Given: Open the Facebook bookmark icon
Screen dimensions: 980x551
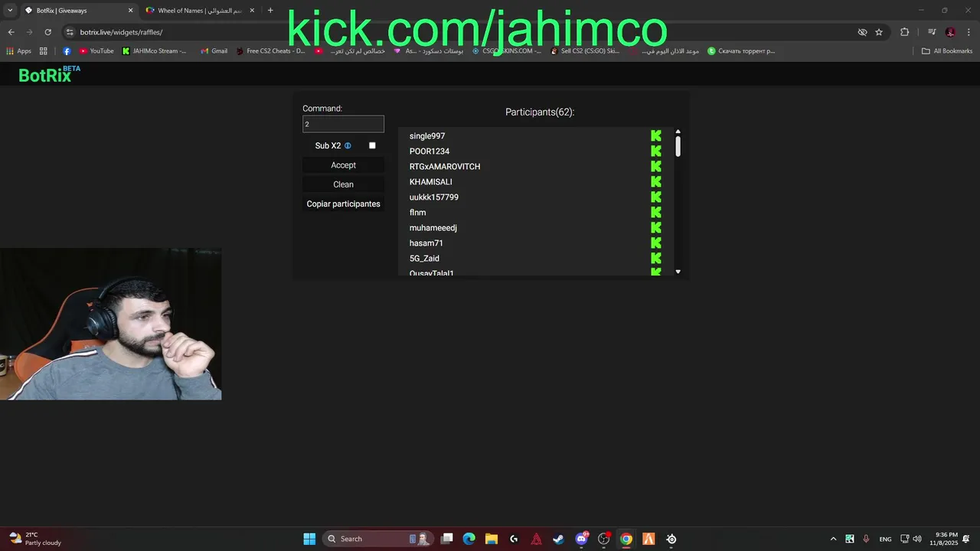Looking at the screenshot, I should point(67,51).
